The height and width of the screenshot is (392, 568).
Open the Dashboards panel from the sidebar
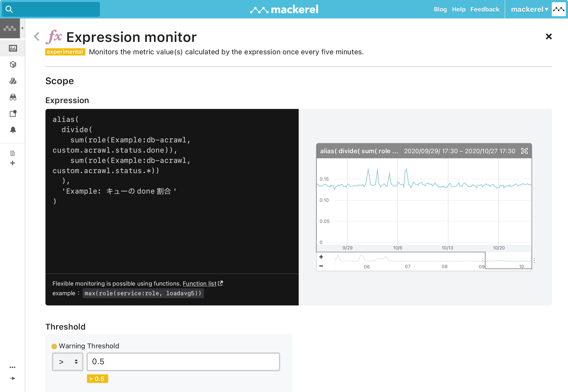point(12,48)
